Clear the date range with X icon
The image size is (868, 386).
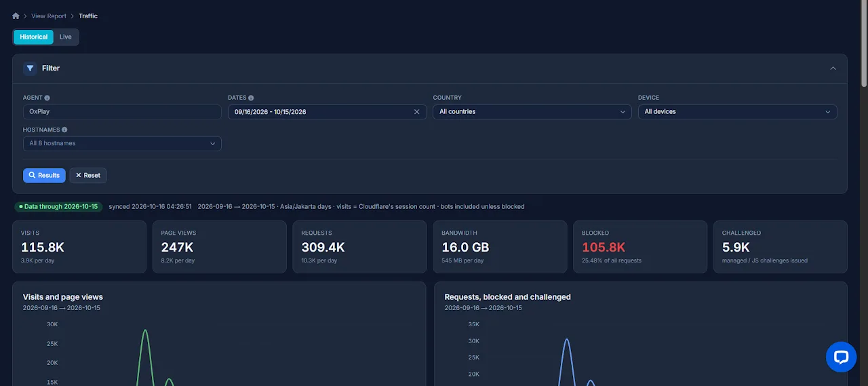416,112
